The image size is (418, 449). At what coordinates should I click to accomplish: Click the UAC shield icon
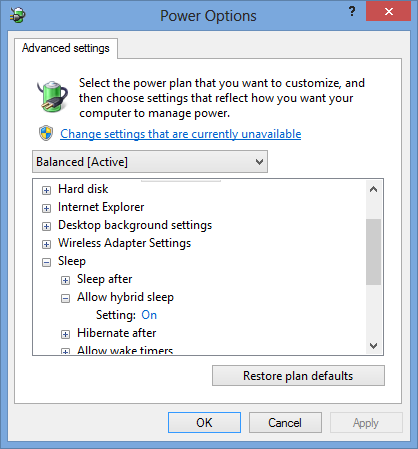tap(46, 133)
